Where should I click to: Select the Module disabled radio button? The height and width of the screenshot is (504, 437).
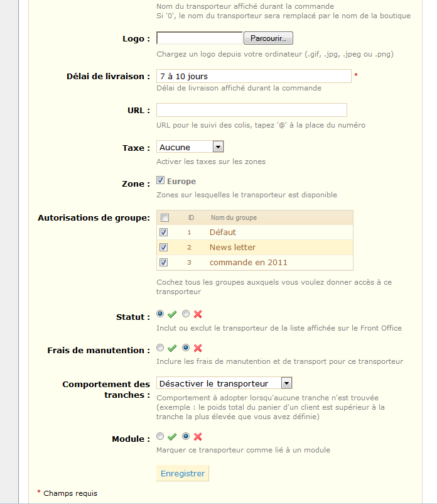click(x=186, y=436)
